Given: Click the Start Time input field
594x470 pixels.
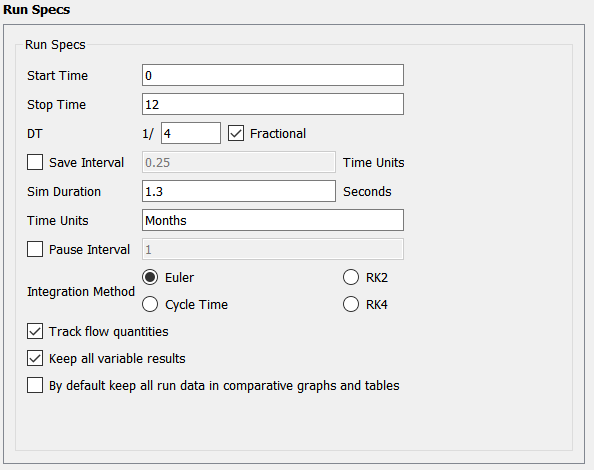Looking at the screenshot, I should point(273,75).
